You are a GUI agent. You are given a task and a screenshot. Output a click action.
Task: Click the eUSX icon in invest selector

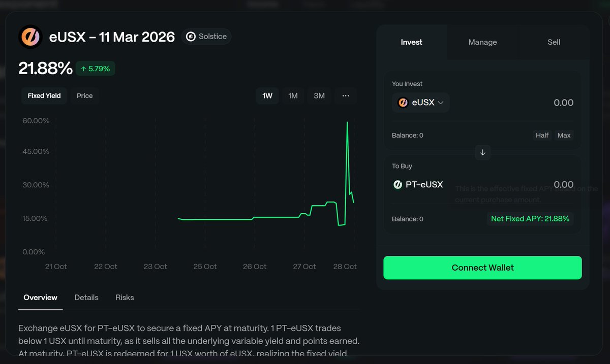(403, 103)
